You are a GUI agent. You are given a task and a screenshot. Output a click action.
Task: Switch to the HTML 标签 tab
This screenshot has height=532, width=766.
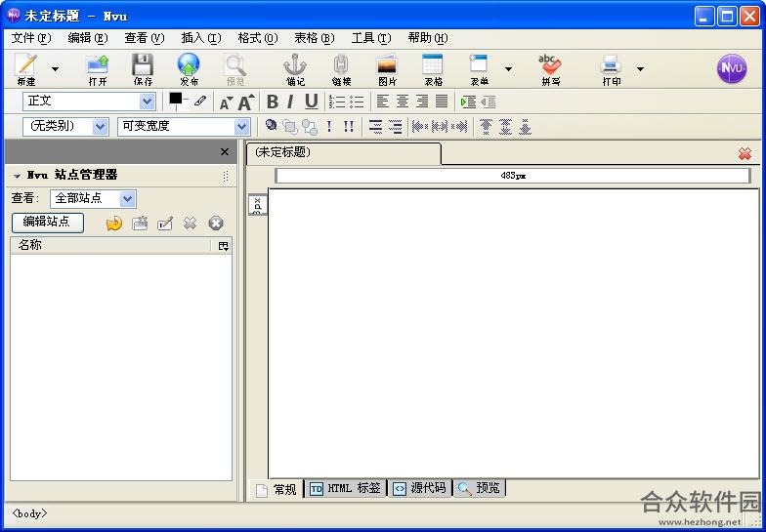point(346,488)
